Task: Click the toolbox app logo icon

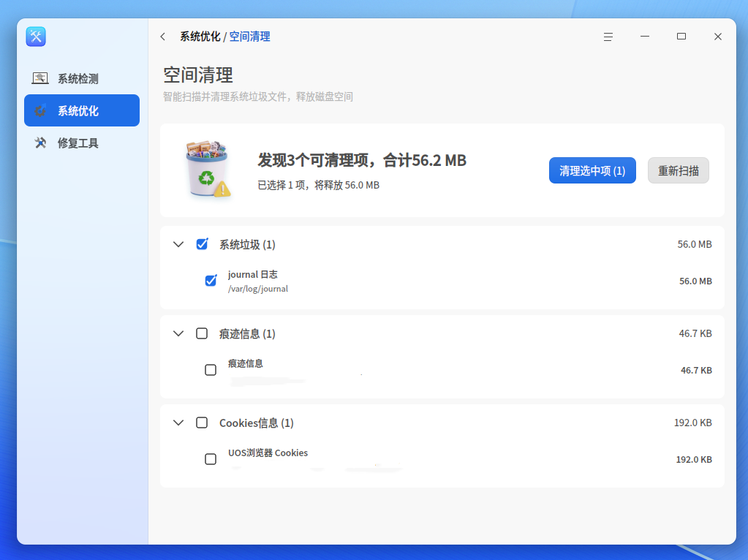Action: click(x=36, y=37)
